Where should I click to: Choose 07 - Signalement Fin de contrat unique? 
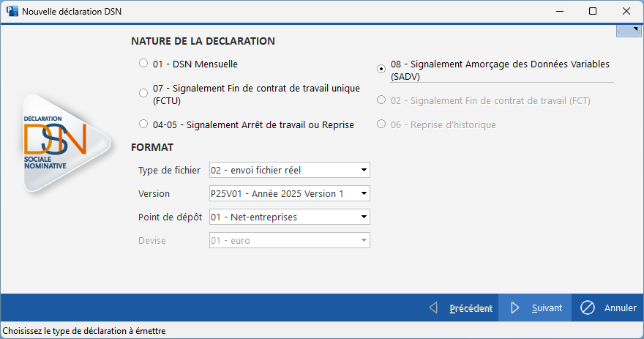[x=143, y=93]
